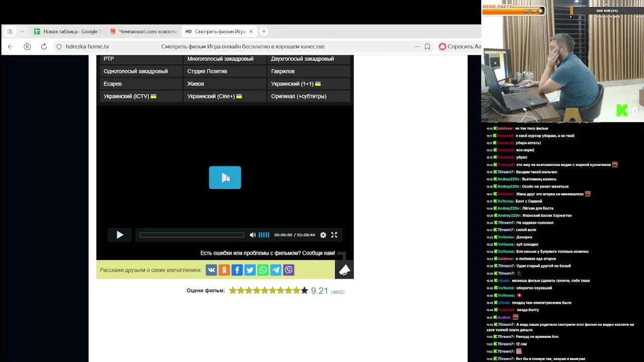
Task: Click the tab group counter showing 3
Action: [10, 31]
